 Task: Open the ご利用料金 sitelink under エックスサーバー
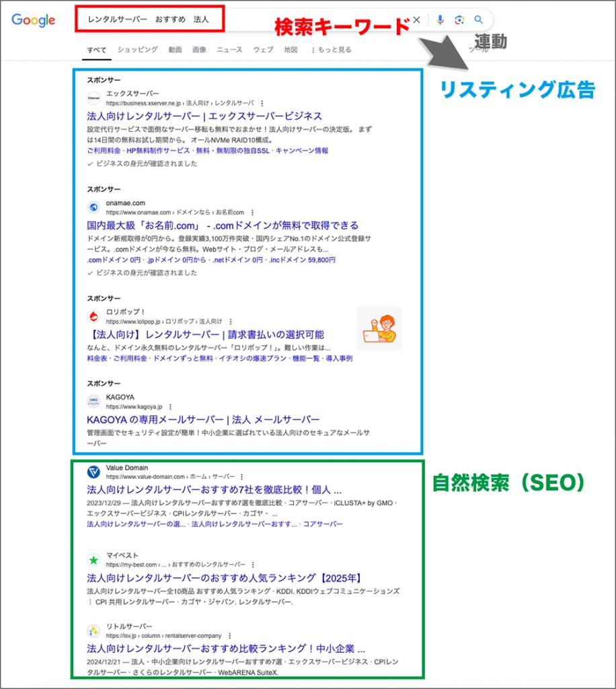pyautogui.click(x=104, y=151)
